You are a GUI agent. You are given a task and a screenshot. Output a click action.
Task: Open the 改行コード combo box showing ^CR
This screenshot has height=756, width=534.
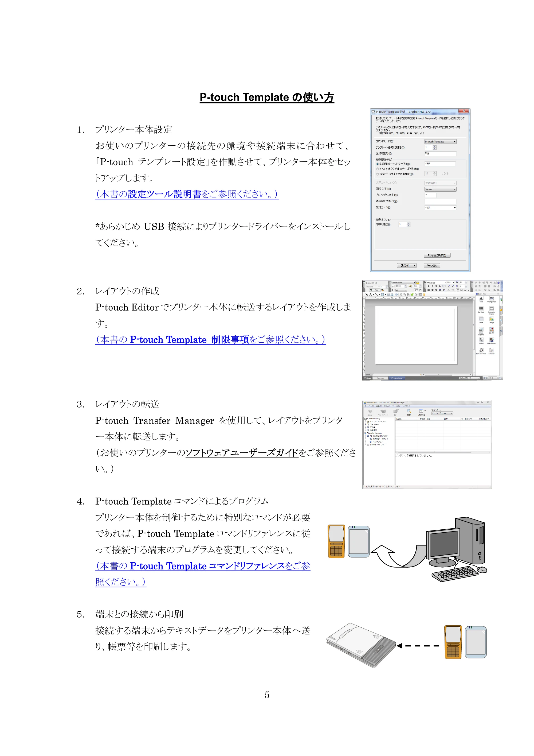coord(440,207)
